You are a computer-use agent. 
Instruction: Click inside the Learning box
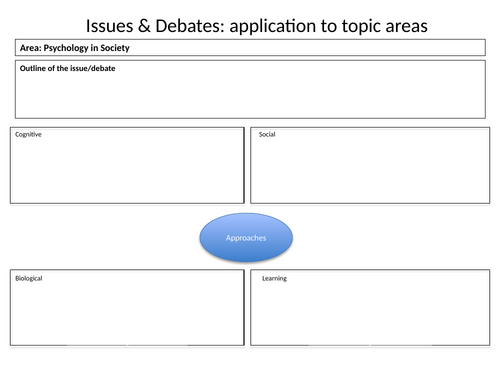tap(370, 308)
